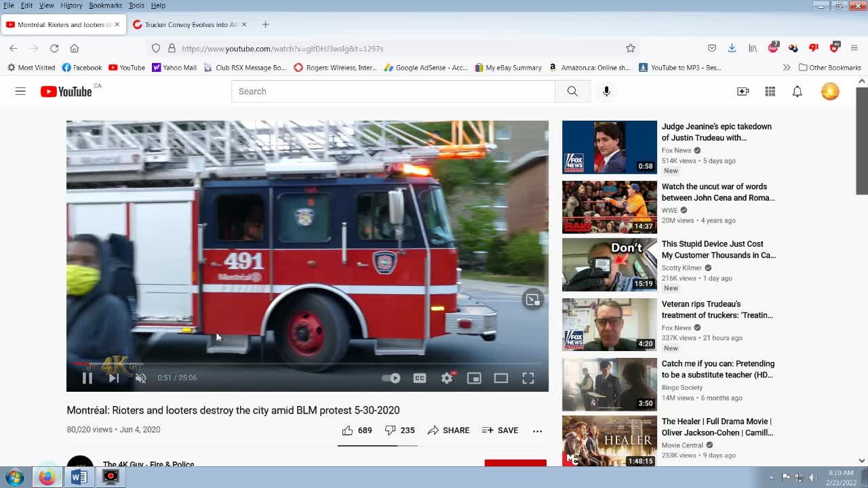The image size is (868, 488).
Task: Open Firefox application menu
Action: click(x=854, y=48)
